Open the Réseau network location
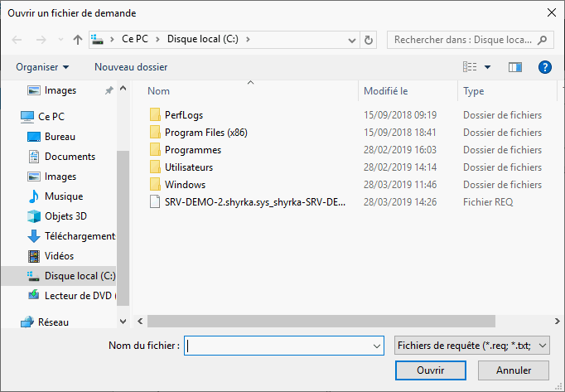Viewport: 565px width, 392px height. [53, 322]
